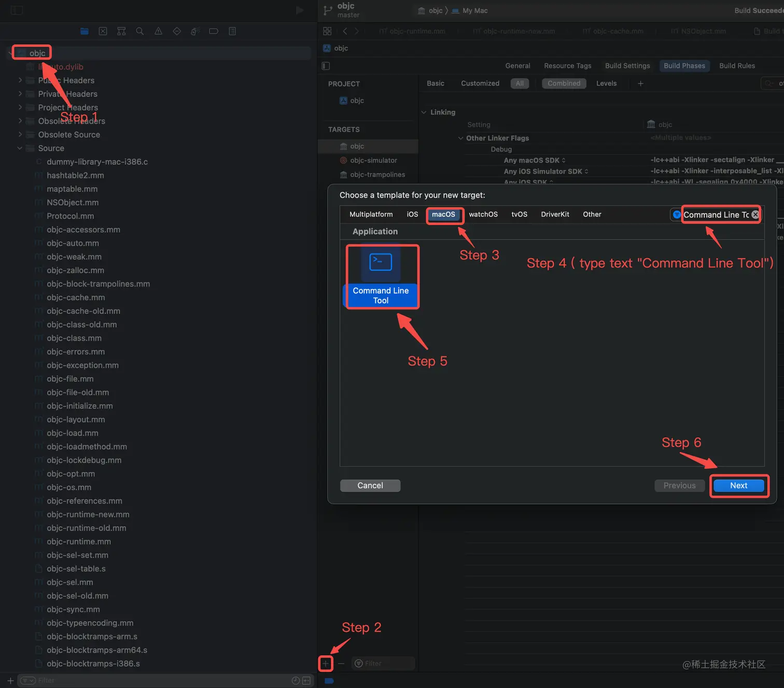Select the Multiplatform tab
Viewport: 784px width, 688px height.
coord(371,215)
